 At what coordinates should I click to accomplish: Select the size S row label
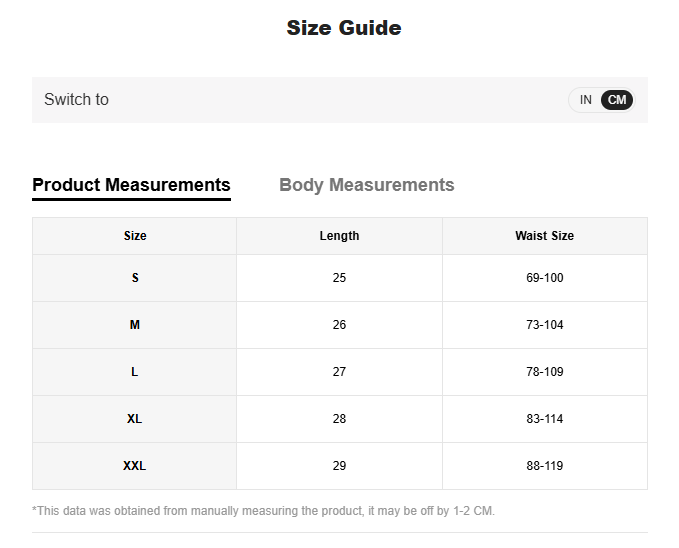click(135, 278)
